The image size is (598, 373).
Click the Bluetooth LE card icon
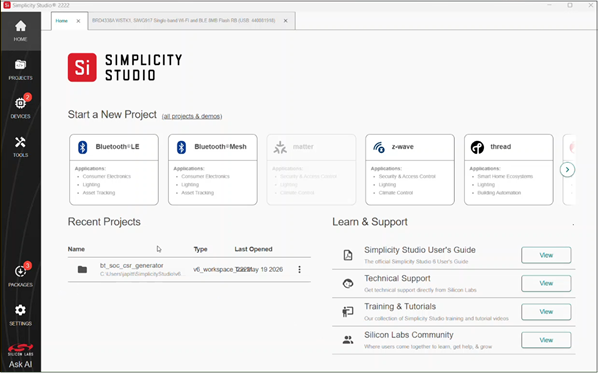pyautogui.click(x=82, y=147)
